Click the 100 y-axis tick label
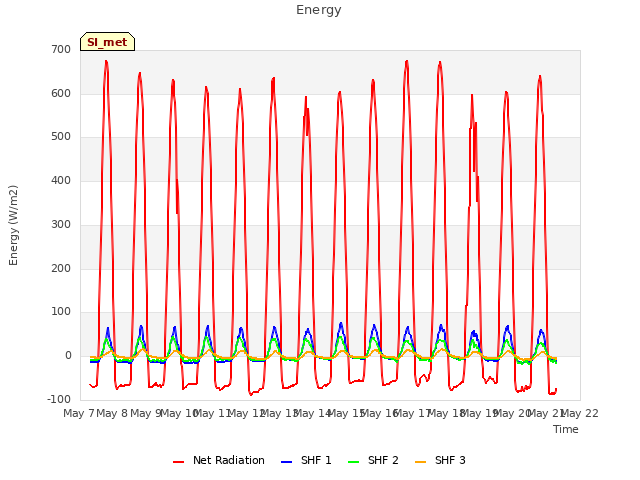This screenshot has width=640, height=480. tap(61, 312)
